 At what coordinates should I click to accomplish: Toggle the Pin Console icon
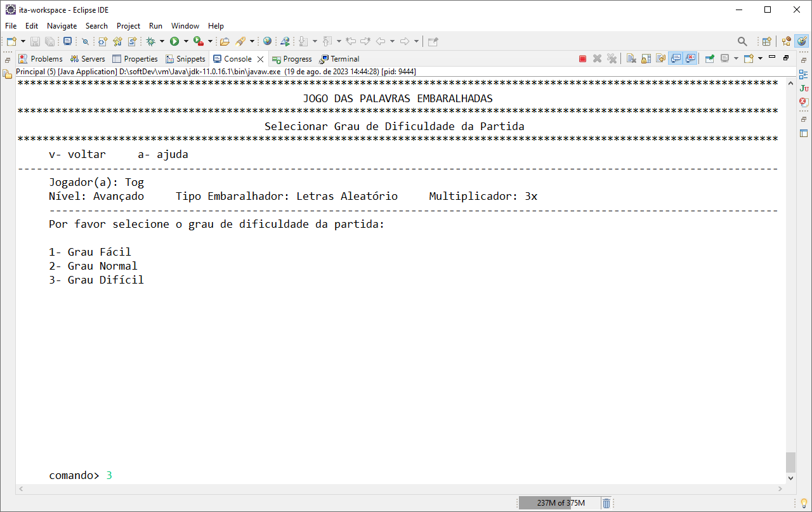(x=709, y=58)
